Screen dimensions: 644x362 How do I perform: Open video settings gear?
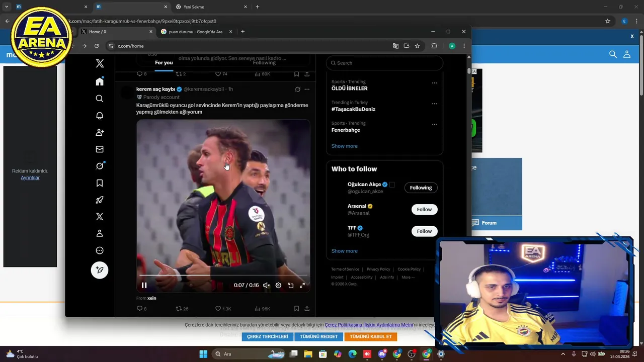(x=278, y=285)
